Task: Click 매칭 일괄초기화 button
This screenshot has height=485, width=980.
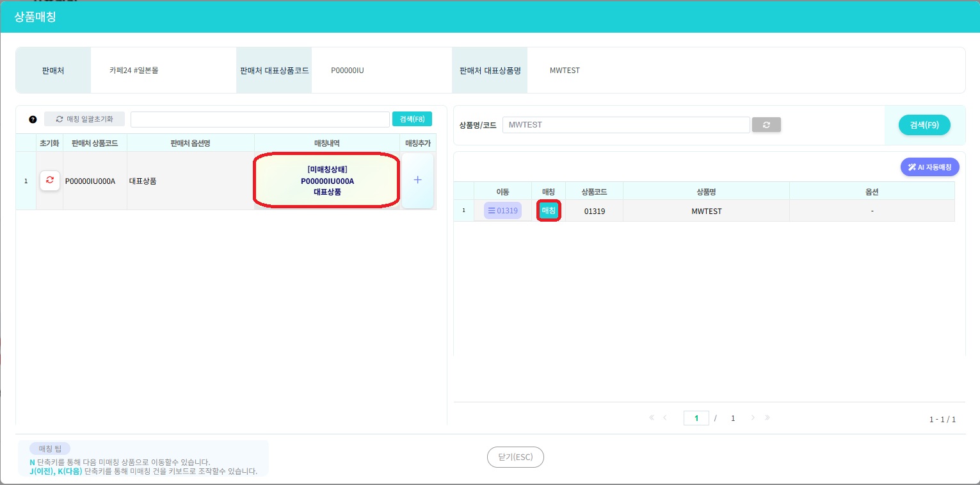Action: coord(84,119)
